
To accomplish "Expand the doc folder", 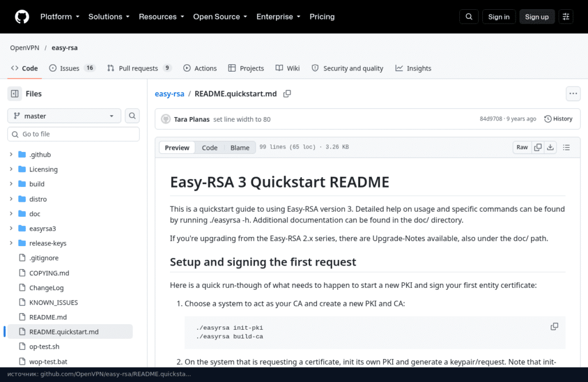I will pyautogui.click(x=11, y=213).
